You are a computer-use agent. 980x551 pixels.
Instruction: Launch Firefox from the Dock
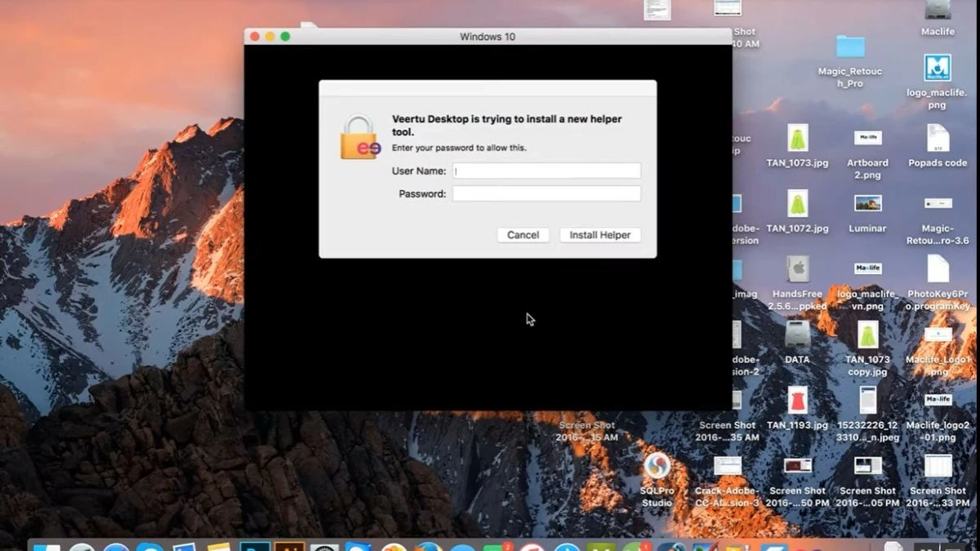pos(428,545)
